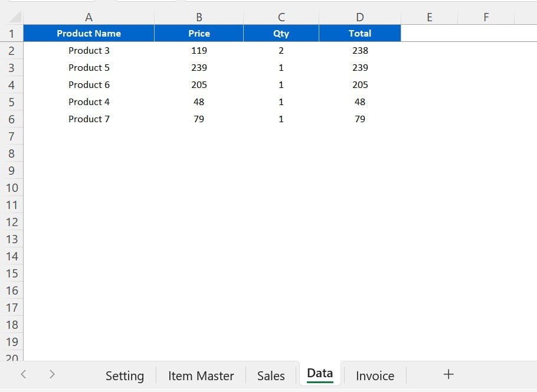Select column D header

tap(360, 17)
